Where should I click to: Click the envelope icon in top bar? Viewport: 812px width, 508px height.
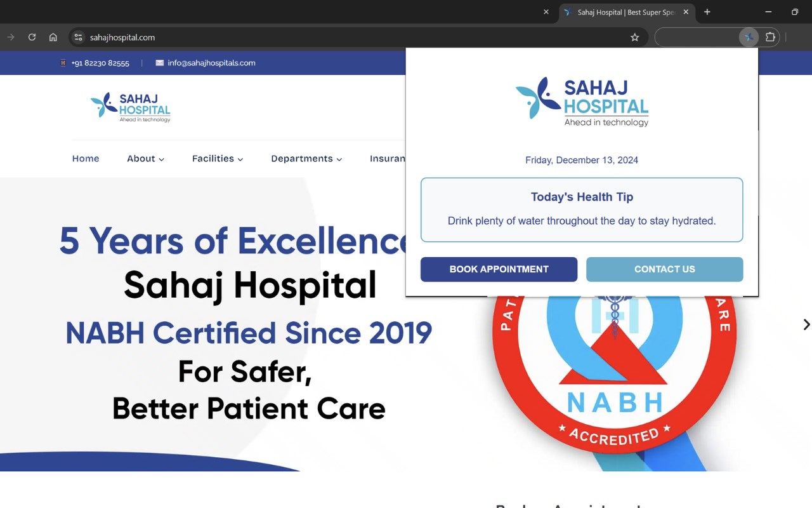(159, 63)
